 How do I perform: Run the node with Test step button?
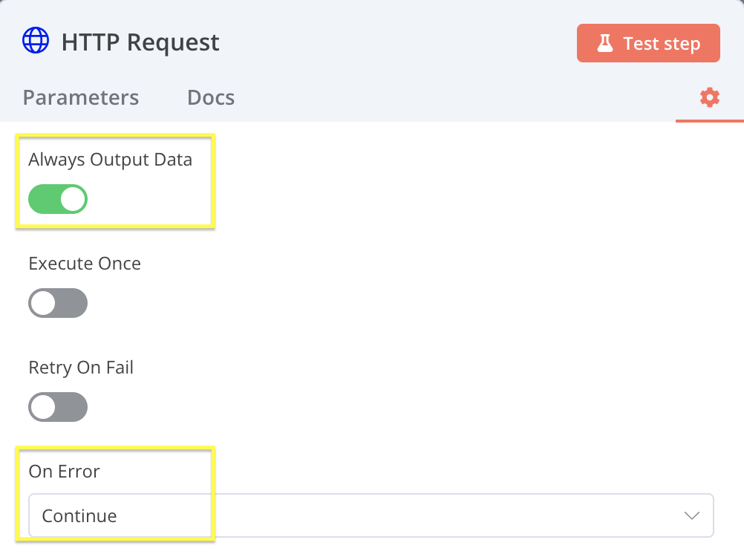coord(648,43)
